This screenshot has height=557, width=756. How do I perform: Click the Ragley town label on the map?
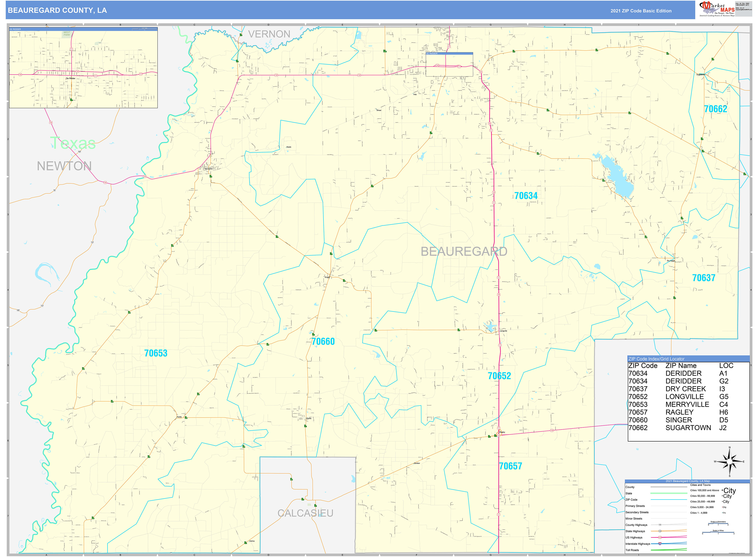[x=502, y=432]
